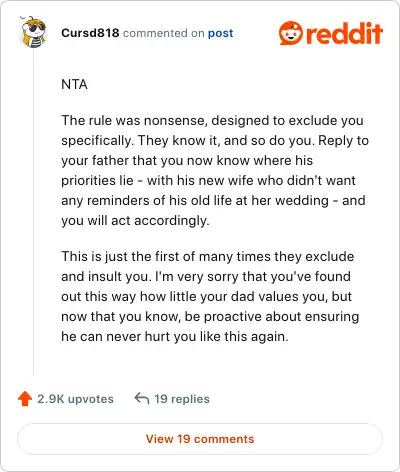Open the 19 replies label
Image resolution: width=400 pixels, height=472 pixels.
point(182,399)
